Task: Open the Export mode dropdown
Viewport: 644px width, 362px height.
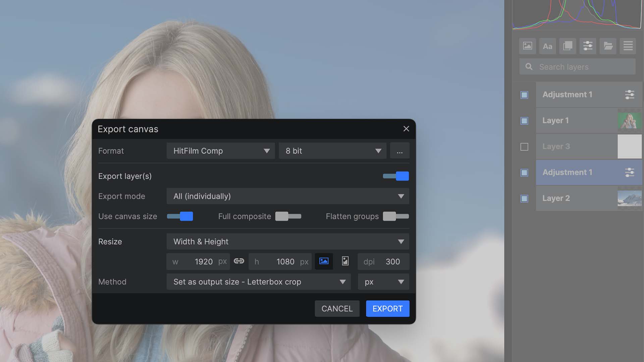Action: [x=288, y=196]
